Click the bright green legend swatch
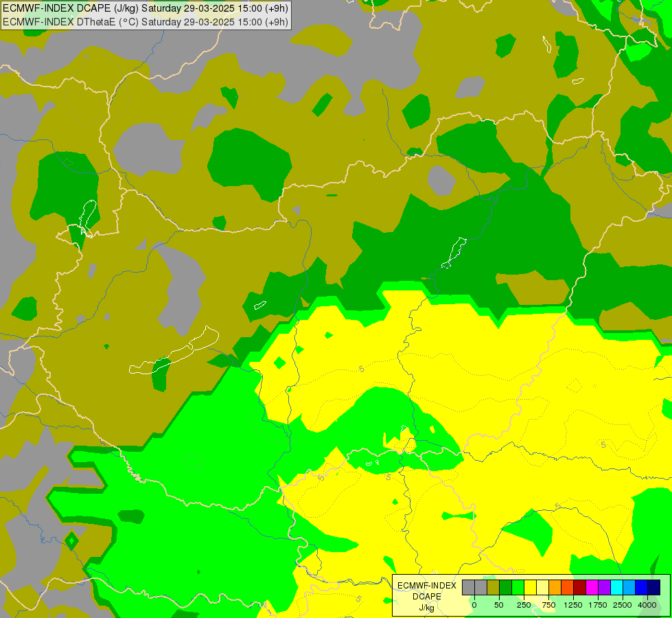This screenshot has height=618, width=672. pos(518,587)
